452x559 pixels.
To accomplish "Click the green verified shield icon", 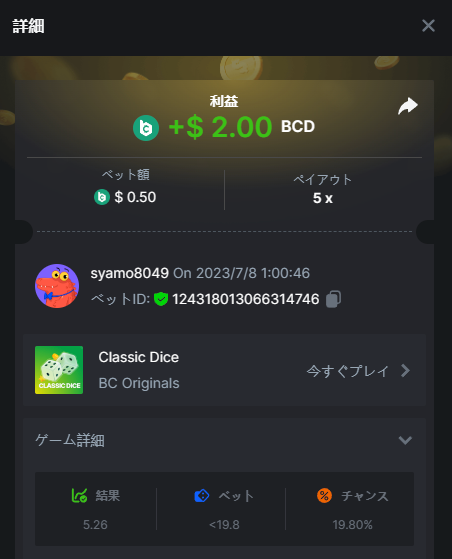I will pos(161,299).
